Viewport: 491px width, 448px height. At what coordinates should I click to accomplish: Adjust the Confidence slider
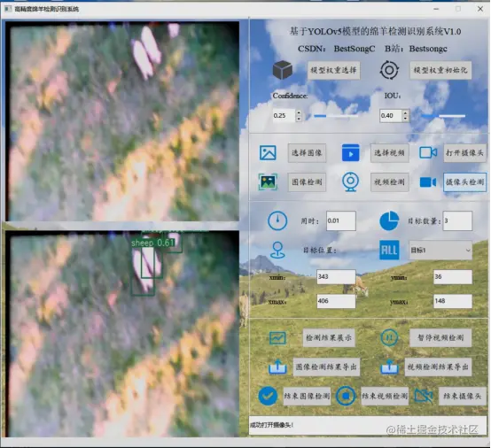[336, 116]
